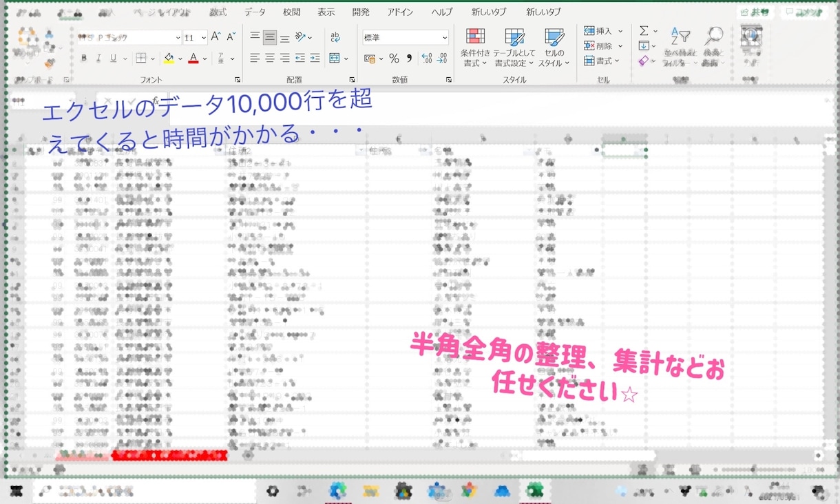The height and width of the screenshot is (504, 840).
Task: Click merge and center icon
Action: (335, 59)
